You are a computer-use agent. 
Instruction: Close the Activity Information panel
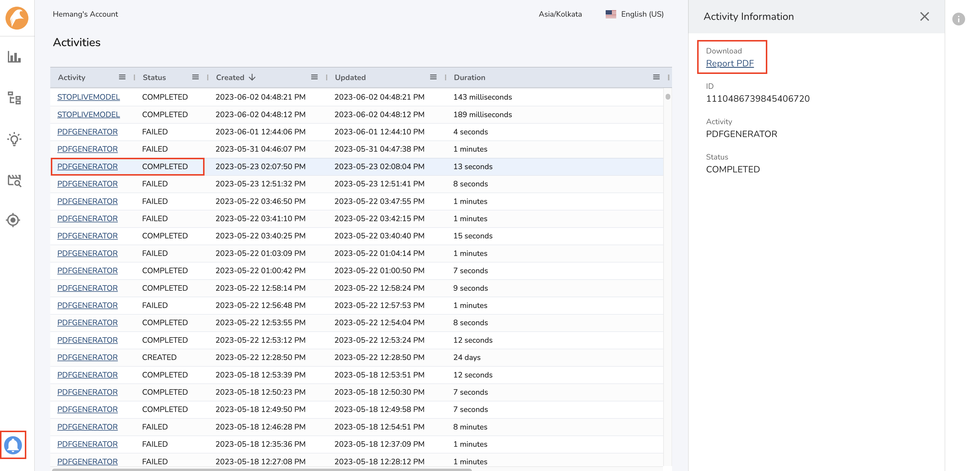tap(924, 16)
